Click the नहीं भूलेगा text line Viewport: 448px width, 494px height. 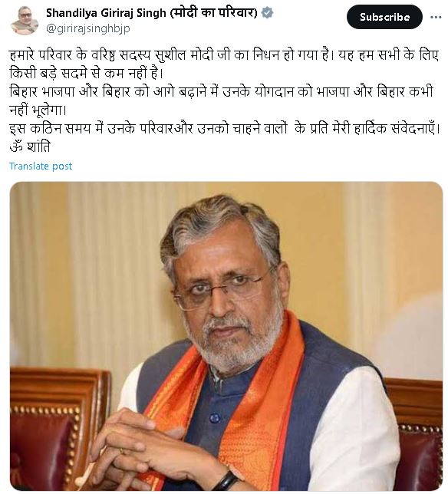pos(38,110)
